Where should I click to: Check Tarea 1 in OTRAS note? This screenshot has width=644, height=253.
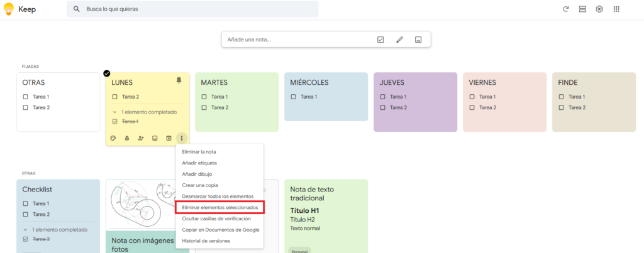pyautogui.click(x=25, y=97)
